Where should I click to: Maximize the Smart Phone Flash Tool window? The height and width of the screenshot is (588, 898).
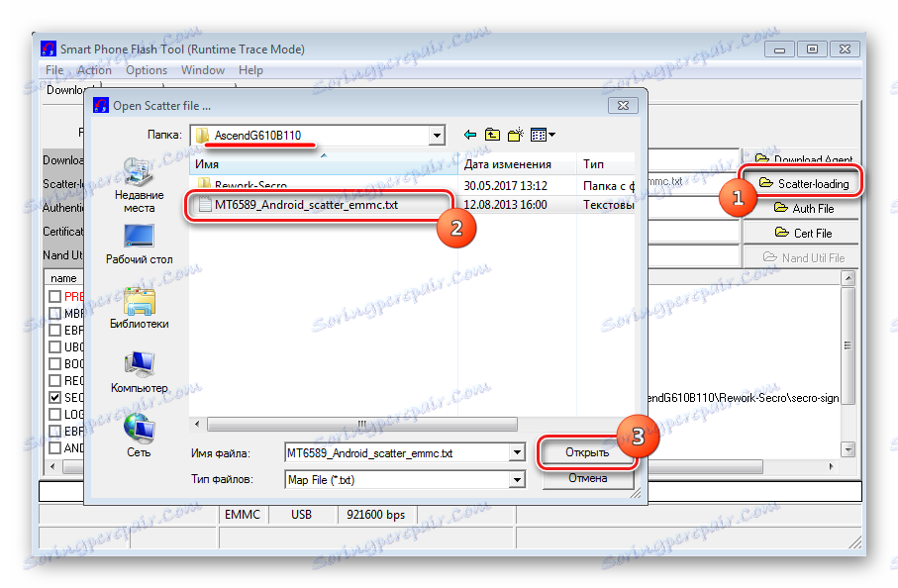pyautogui.click(x=812, y=49)
